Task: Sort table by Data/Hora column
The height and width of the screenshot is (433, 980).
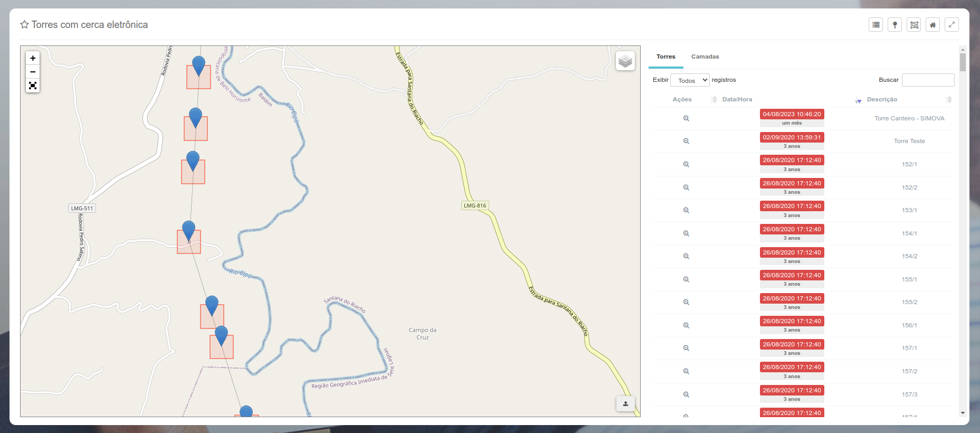Action: click(x=737, y=99)
